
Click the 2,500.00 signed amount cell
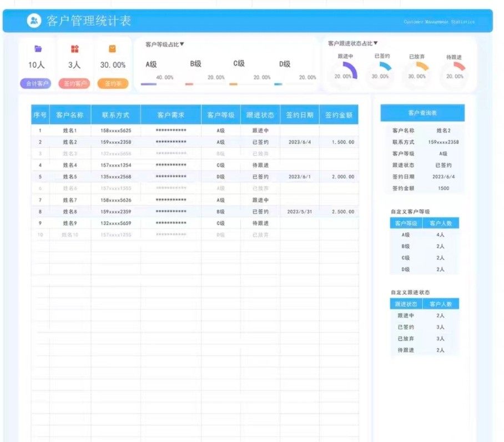tap(338, 212)
